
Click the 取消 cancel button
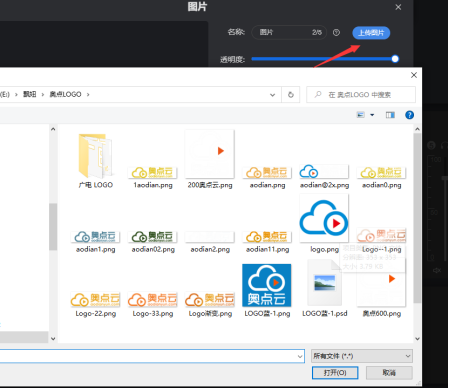(389, 373)
